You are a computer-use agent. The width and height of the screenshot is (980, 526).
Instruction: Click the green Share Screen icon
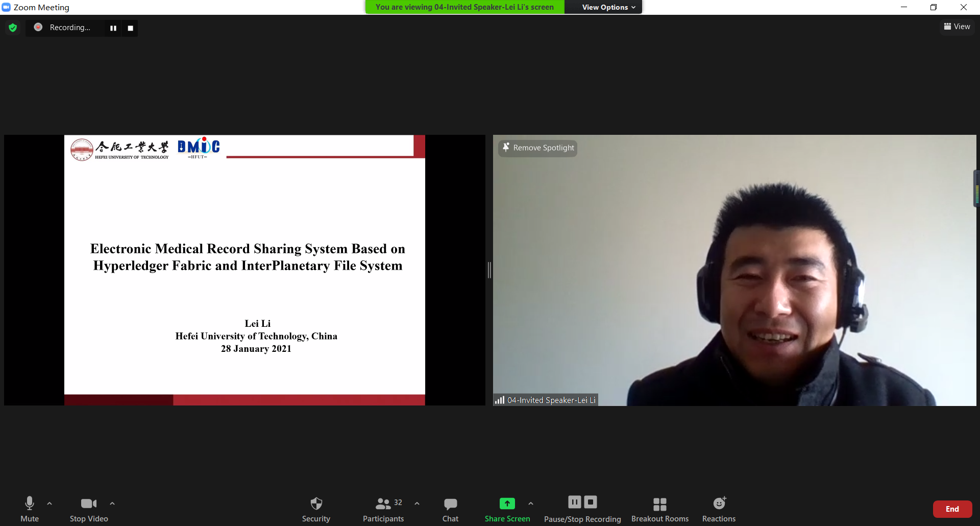click(x=507, y=504)
